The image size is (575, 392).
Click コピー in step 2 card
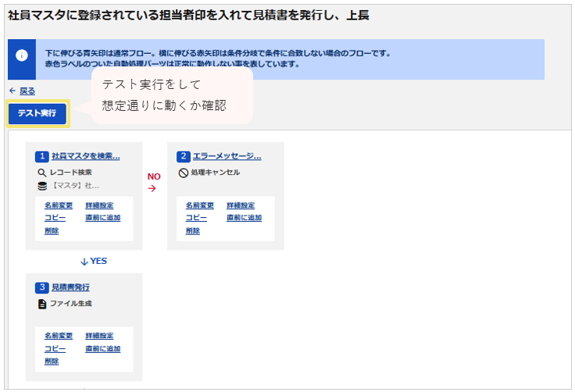(x=196, y=218)
